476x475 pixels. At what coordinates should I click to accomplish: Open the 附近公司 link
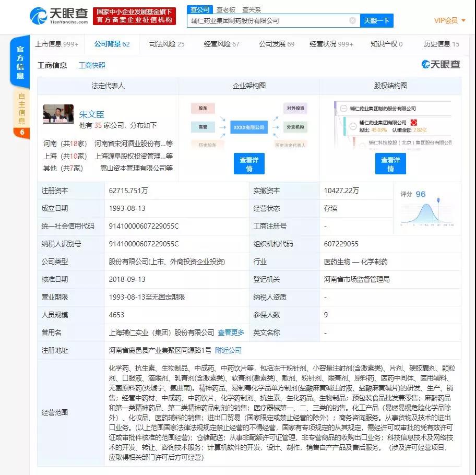tap(229, 350)
